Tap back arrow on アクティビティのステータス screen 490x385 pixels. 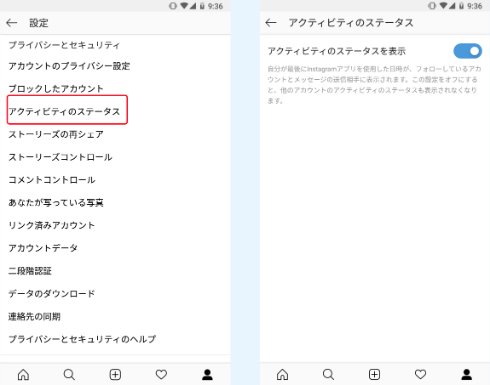click(271, 23)
